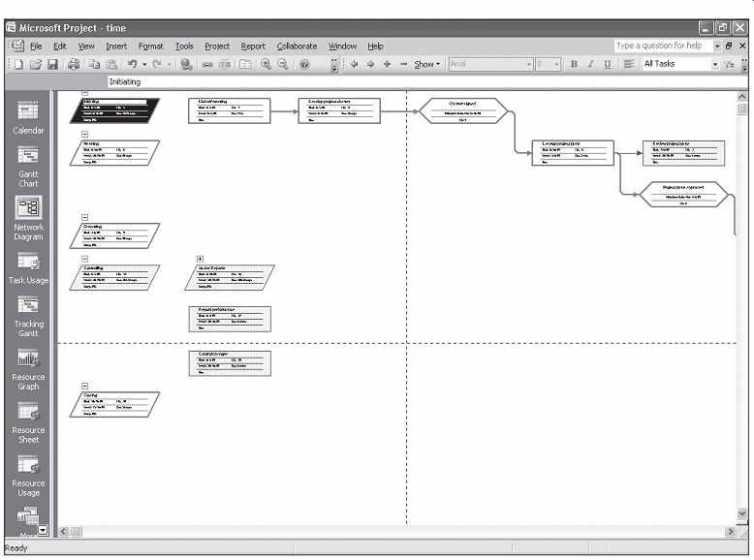Viewport: 754px width, 560px height.
Task: Create a new project with the New icon
Action: 18,64
